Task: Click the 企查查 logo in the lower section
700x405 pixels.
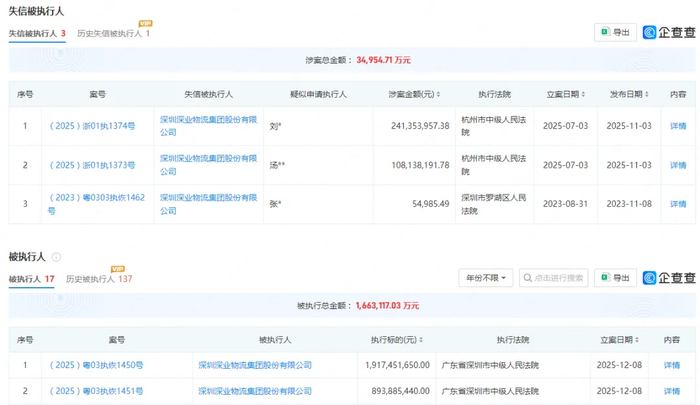Action: click(x=669, y=278)
